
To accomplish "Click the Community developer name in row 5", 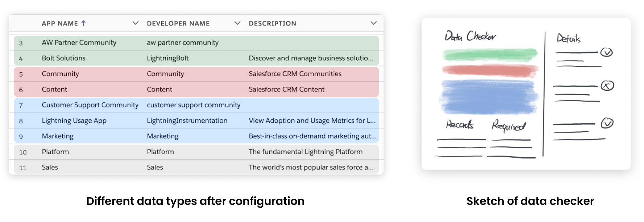I will coord(165,74).
